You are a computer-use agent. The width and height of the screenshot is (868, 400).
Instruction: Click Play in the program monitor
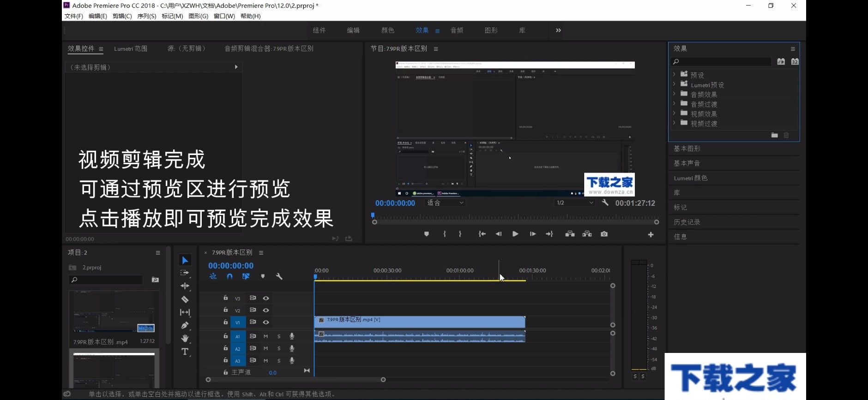tap(515, 234)
